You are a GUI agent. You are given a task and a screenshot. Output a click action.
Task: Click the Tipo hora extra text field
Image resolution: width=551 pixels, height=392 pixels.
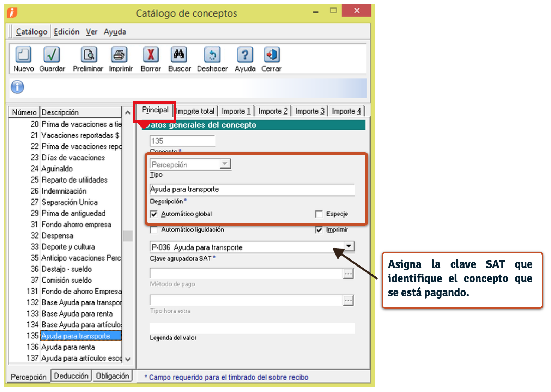pos(246,300)
